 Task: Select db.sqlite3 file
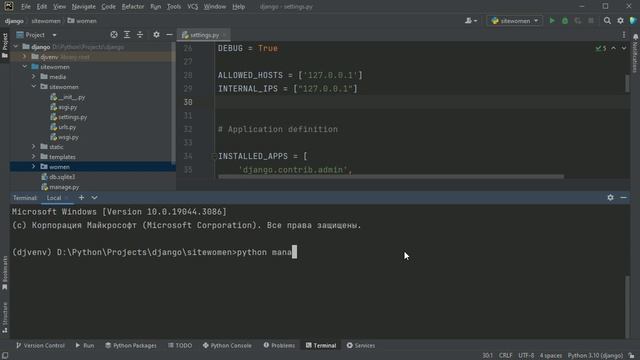58,177
